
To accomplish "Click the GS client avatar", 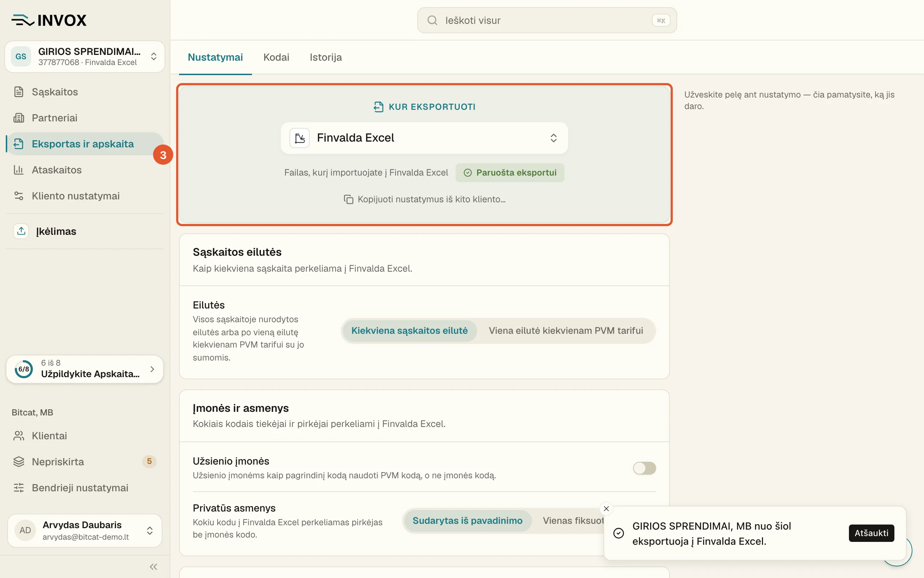I will 21,57.
